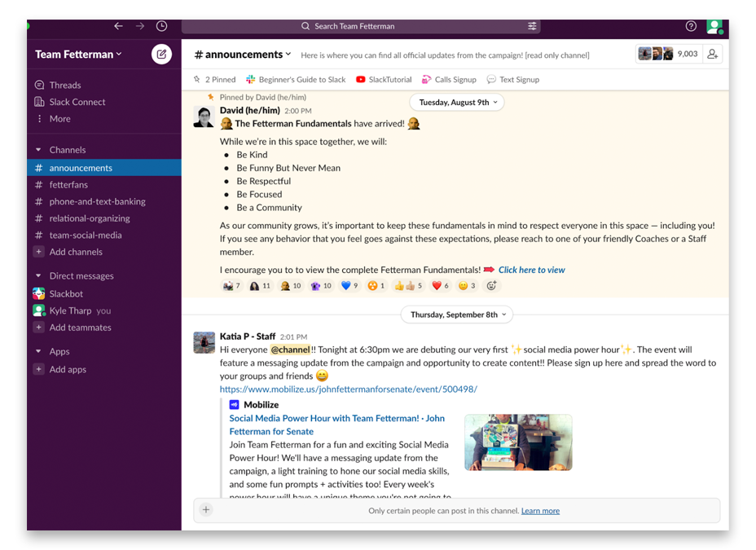Open the mobilize.us event URL
This screenshot has height=550, width=756.
coord(348,389)
